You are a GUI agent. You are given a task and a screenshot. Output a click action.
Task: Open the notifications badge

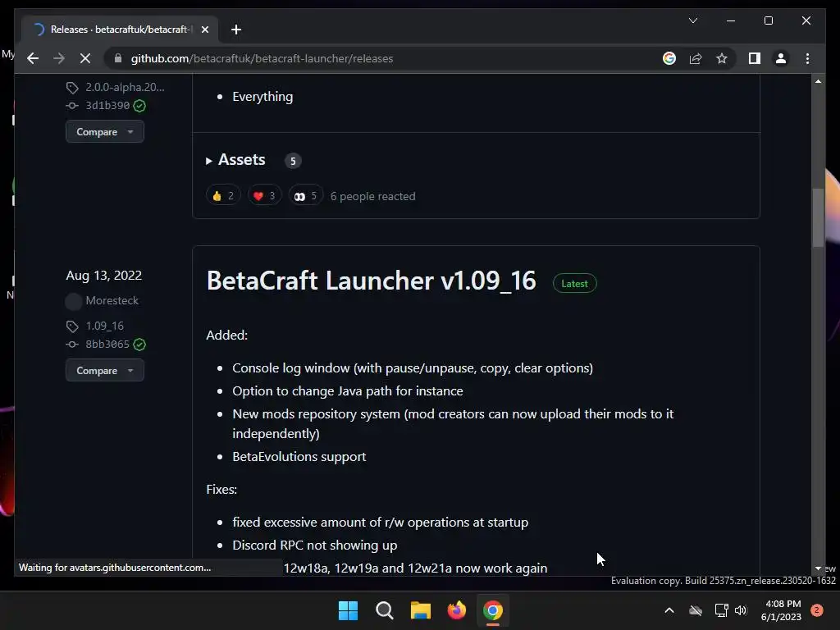817,610
